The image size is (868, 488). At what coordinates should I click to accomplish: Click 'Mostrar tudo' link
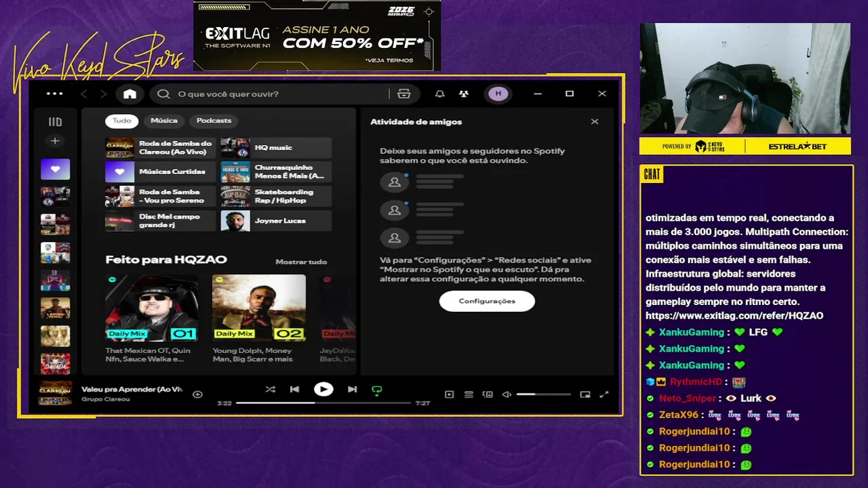[x=301, y=262]
